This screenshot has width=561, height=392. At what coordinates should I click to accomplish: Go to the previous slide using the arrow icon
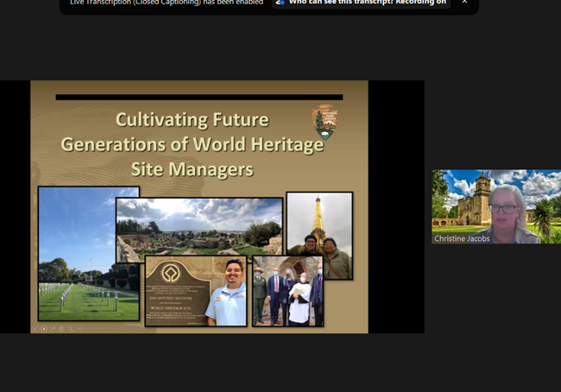[35, 328]
